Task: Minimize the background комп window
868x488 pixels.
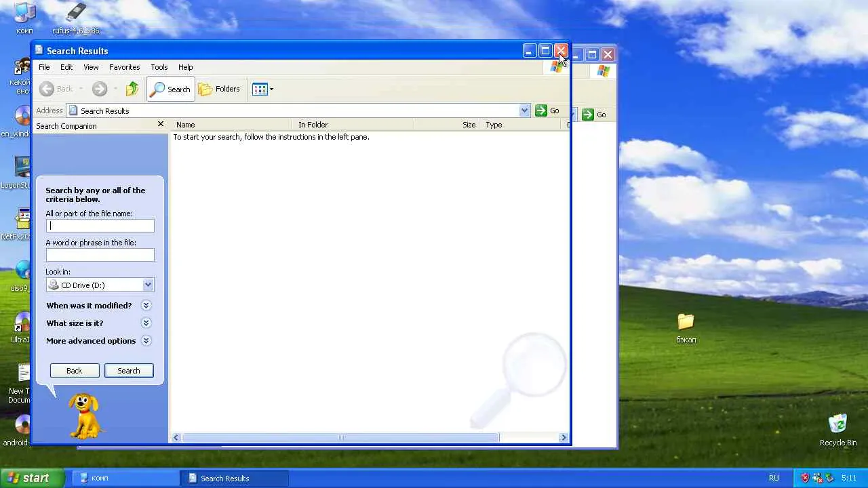Action: 577,54
